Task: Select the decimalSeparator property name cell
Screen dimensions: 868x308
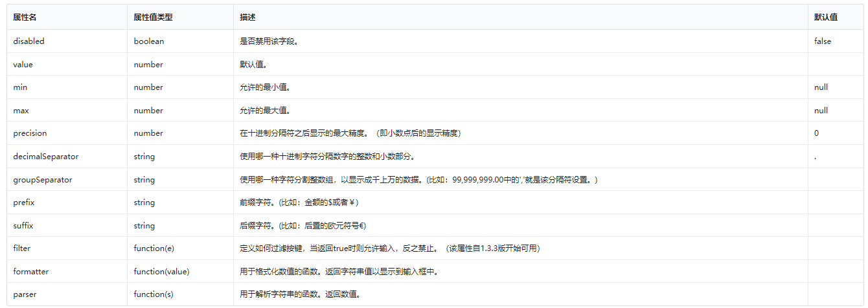Action: [46, 156]
